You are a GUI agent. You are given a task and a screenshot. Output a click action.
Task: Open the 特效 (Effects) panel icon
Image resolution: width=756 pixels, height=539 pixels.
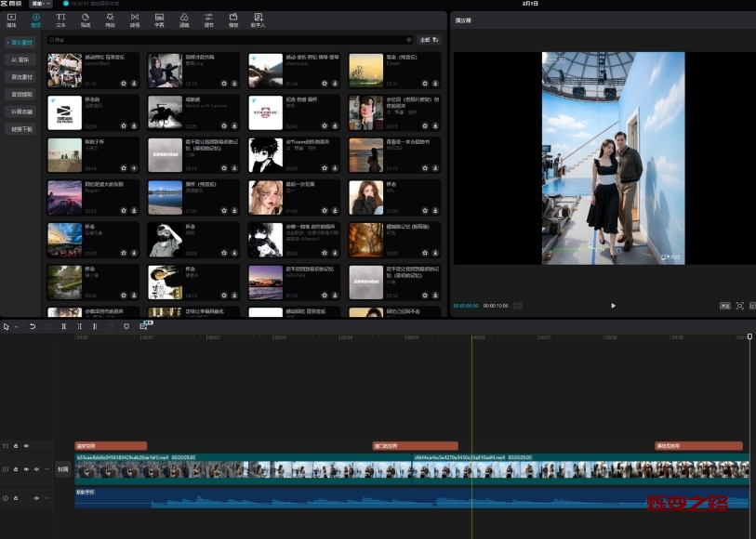pyautogui.click(x=111, y=20)
